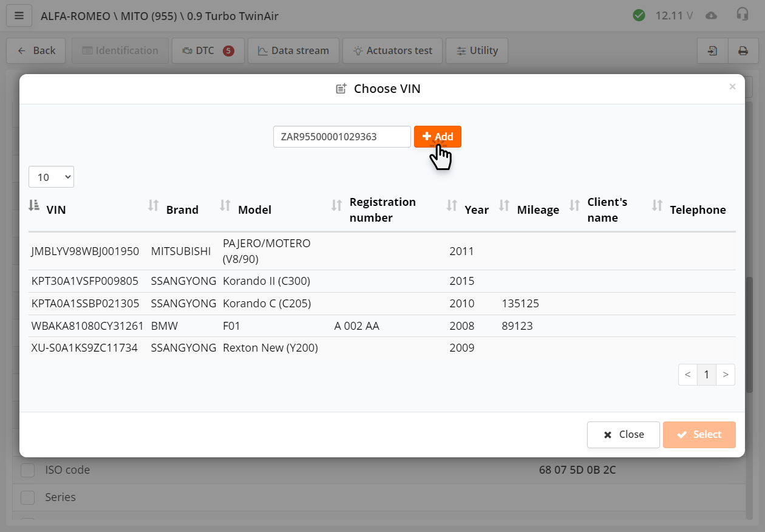
Task: Open the rows-per-page dropdown showing 10
Action: [x=51, y=177]
